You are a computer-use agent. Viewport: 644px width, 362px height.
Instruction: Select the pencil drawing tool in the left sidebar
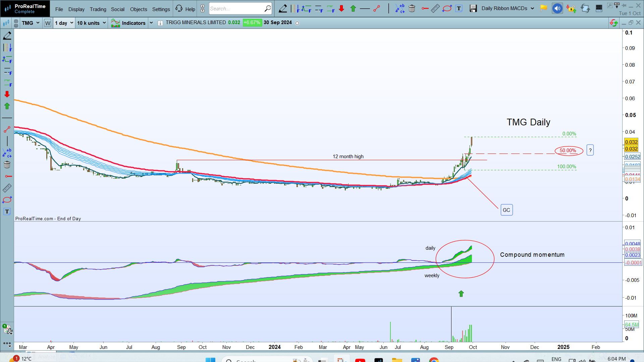click(x=7, y=36)
